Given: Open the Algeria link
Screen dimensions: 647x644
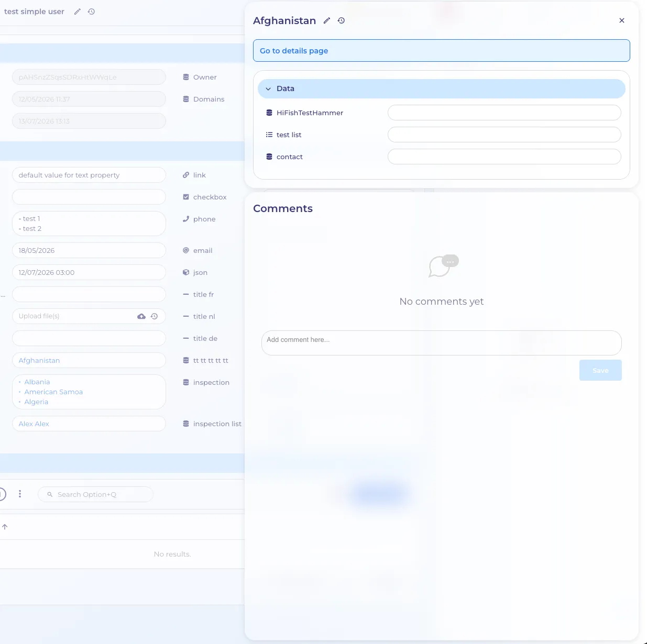Looking at the screenshot, I should coord(36,402).
